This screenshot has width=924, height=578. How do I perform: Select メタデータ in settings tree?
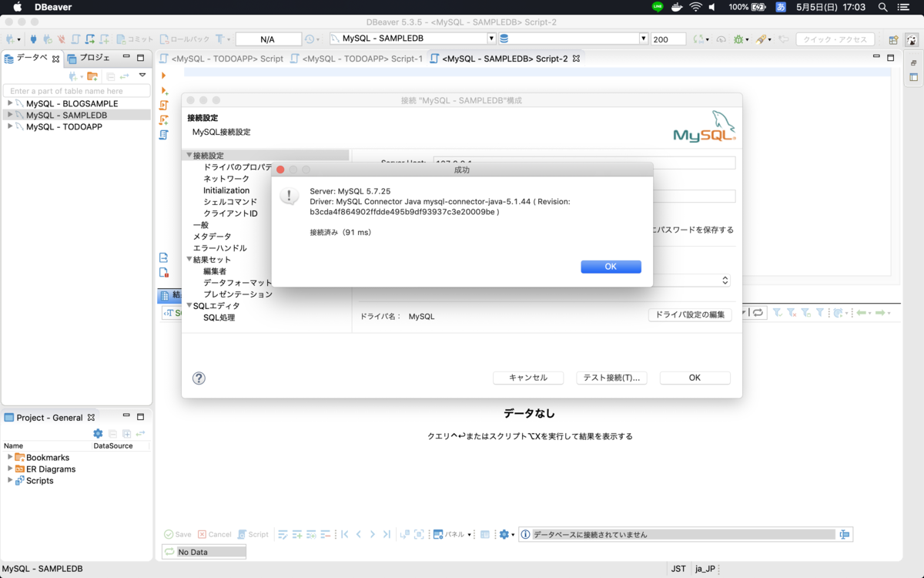[212, 237]
